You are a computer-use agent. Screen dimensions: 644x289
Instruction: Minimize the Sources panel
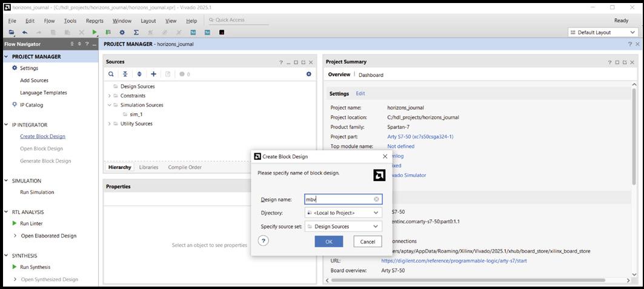(288, 62)
